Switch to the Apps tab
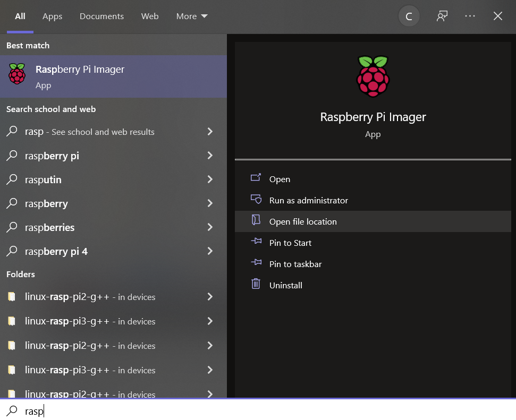 coord(52,16)
